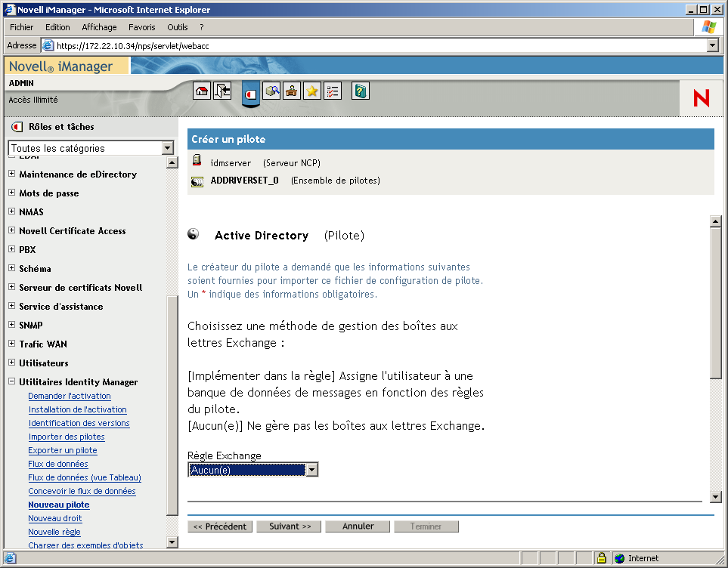Open Help using the book icon
The width and height of the screenshot is (728, 568).
pyautogui.click(x=360, y=90)
